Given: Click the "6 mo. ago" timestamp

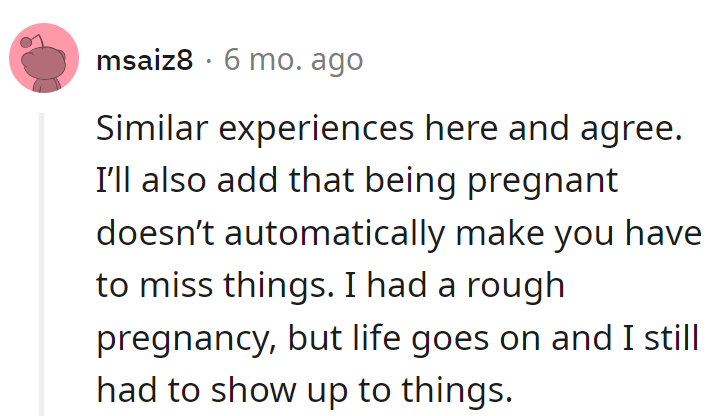Looking at the screenshot, I should 292,61.
